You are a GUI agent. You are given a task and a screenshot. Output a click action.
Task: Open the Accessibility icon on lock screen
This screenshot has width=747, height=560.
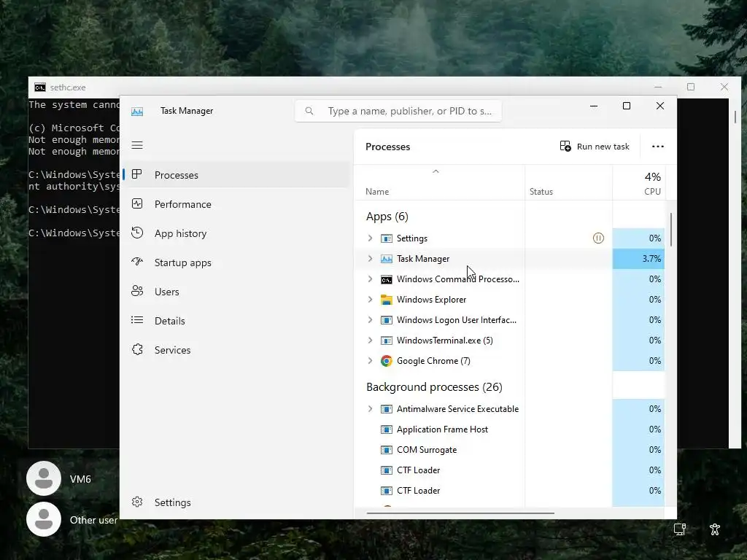[715, 529]
